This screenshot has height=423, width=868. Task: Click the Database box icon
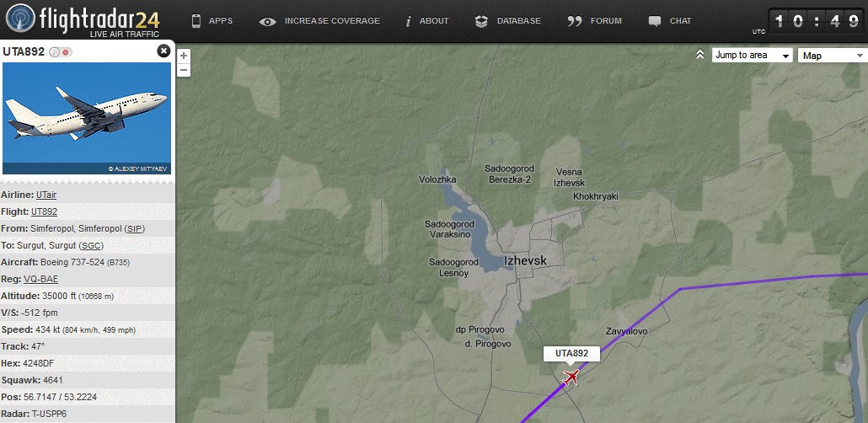point(481,22)
